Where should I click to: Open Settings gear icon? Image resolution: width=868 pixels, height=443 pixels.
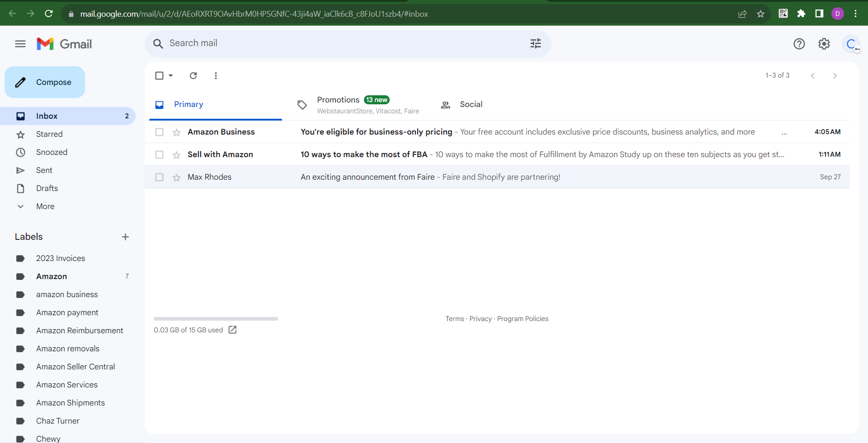[824, 44]
